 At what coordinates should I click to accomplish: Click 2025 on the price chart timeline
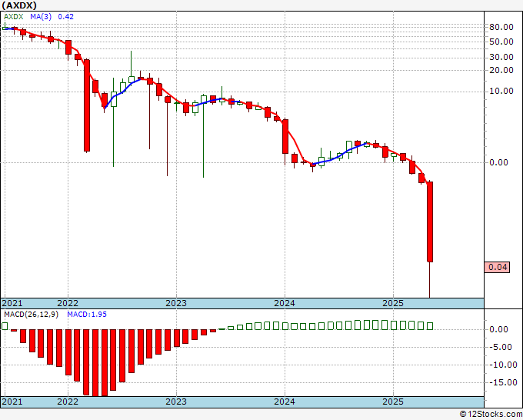[x=393, y=303]
